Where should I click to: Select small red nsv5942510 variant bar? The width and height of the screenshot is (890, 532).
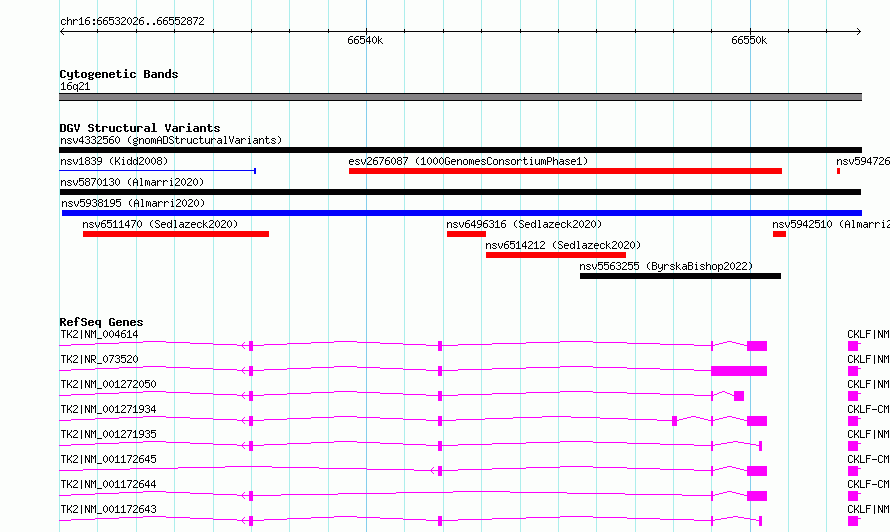click(x=779, y=234)
